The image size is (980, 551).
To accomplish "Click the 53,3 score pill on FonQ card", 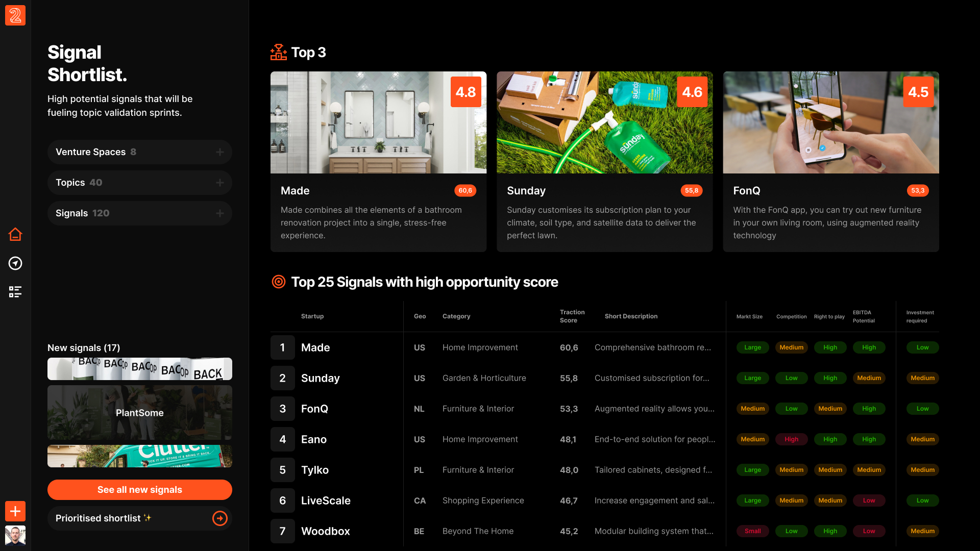I will (918, 190).
